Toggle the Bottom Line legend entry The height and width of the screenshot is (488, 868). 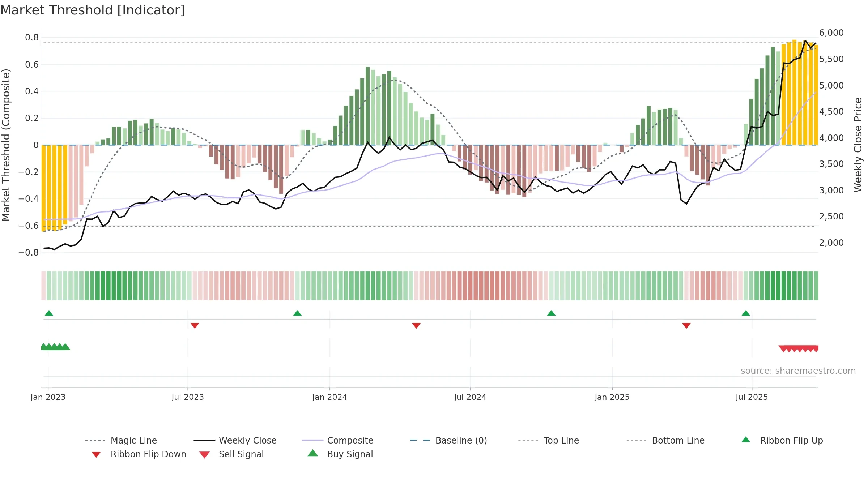pyautogui.click(x=665, y=440)
